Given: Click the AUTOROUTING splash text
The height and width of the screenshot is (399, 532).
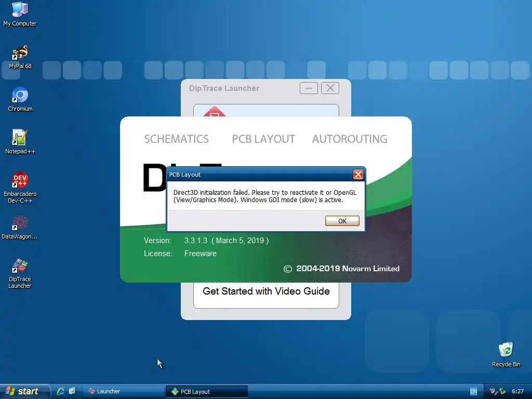Looking at the screenshot, I should (x=350, y=139).
